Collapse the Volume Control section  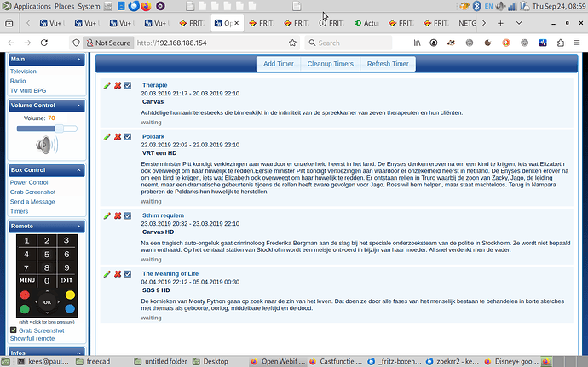coord(78,106)
